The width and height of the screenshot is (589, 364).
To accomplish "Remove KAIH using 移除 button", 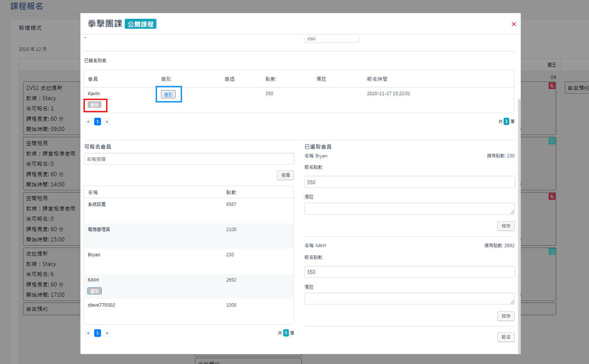I will pos(506,316).
